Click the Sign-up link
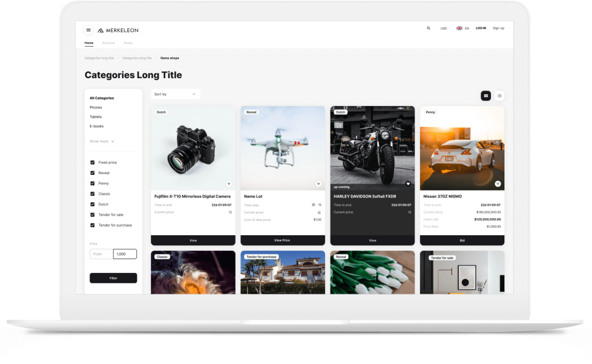The height and width of the screenshot is (364, 592). [498, 28]
